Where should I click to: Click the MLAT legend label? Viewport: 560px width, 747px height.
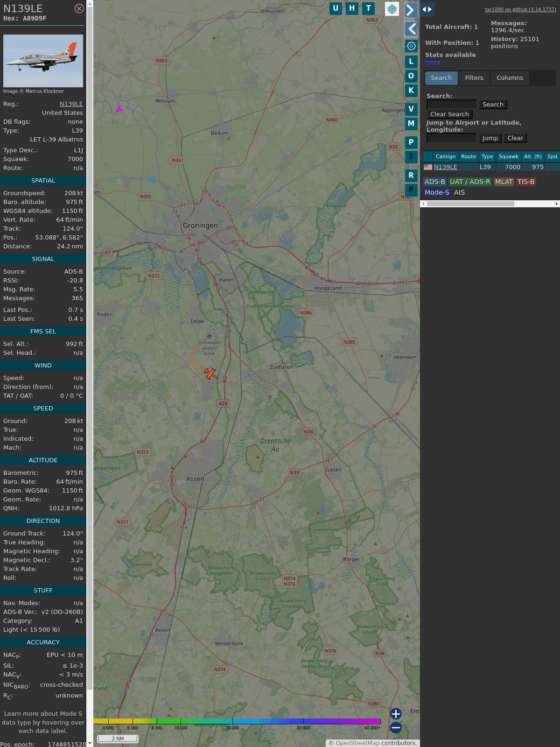[x=504, y=182]
